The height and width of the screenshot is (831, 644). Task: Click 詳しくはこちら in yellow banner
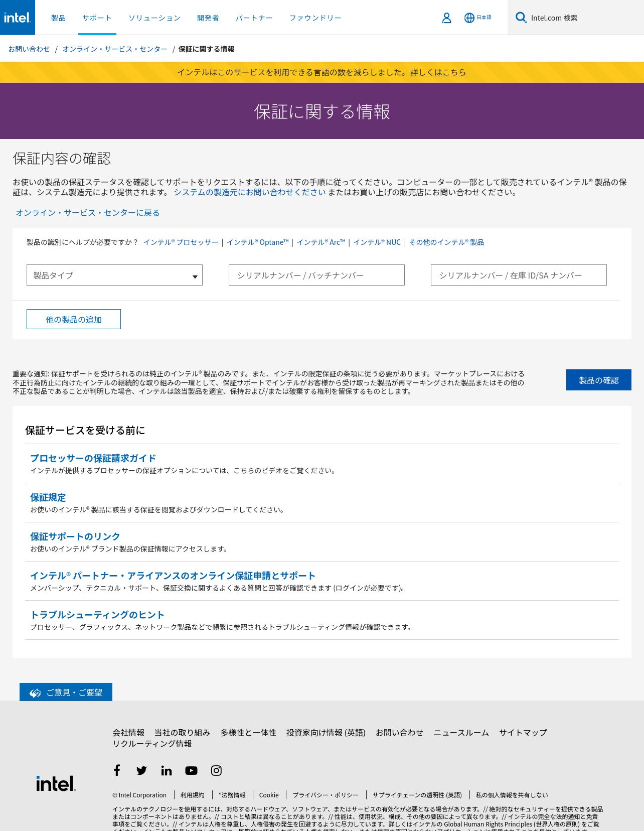(x=438, y=72)
